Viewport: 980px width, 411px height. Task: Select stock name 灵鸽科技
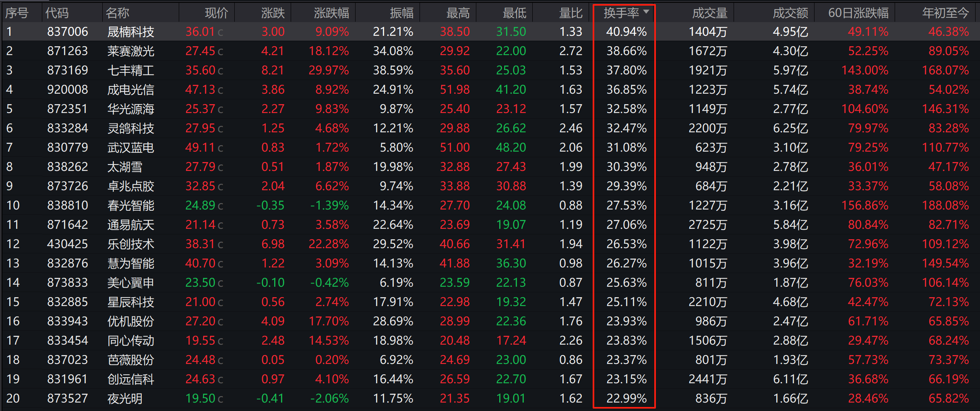pos(131,128)
